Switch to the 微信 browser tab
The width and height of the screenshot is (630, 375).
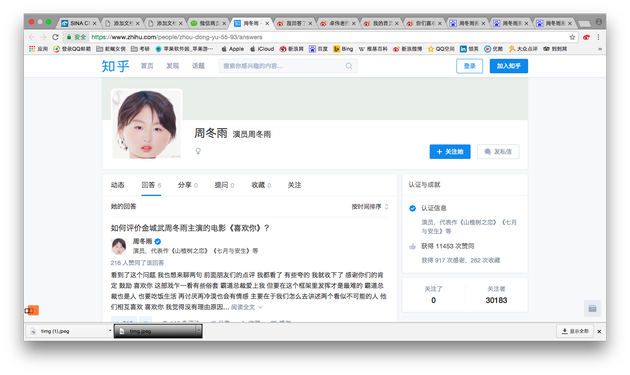[x=207, y=23]
